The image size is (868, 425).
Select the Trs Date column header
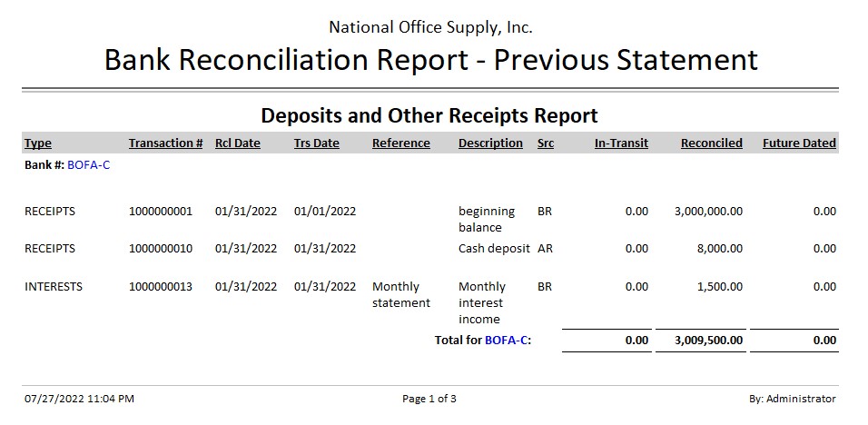tap(316, 143)
